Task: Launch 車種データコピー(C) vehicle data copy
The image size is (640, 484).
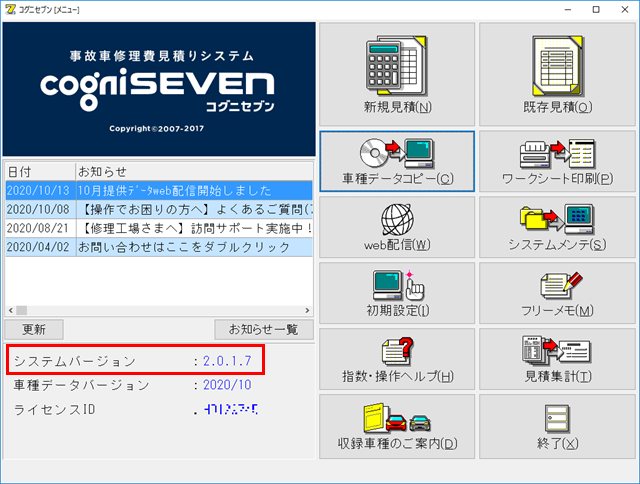Action: (x=397, y=161)
